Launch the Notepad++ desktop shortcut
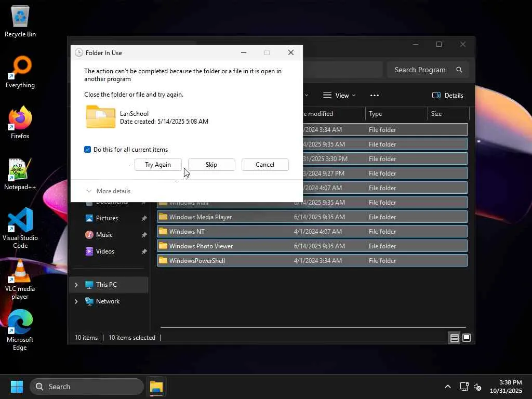532x399 pixels. tap(20, 174)
